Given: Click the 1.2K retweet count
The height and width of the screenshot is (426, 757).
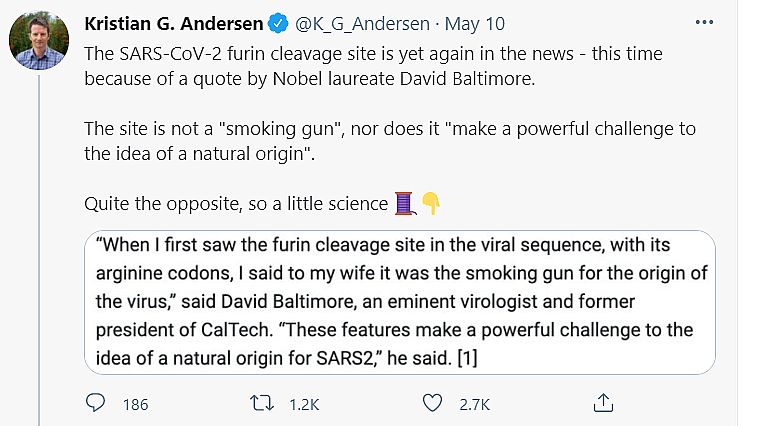Looking at the screenshot, I should (x=304, y=404).
